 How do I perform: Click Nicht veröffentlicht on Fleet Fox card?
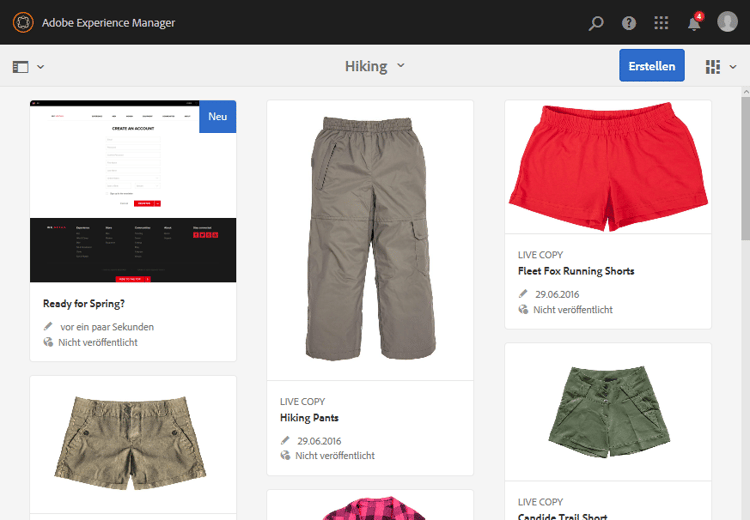573,310
